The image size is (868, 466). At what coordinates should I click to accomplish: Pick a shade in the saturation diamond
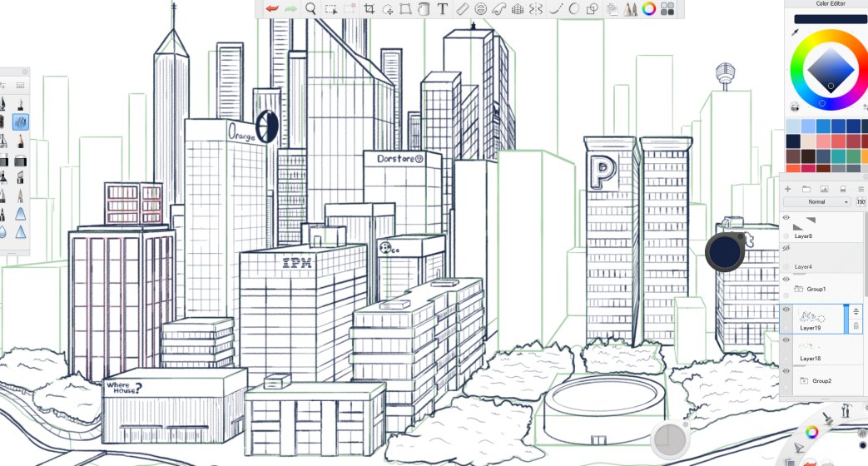coord(831,70)
